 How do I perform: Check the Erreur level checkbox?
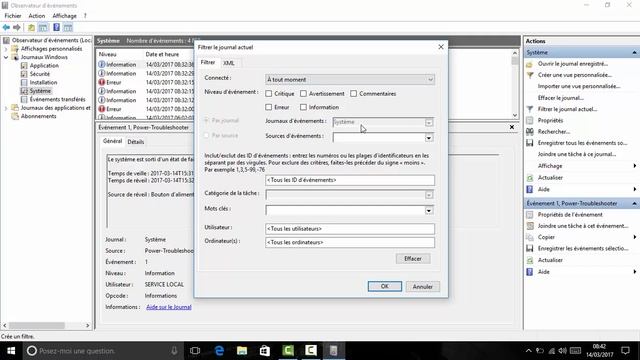click(269, 107)
